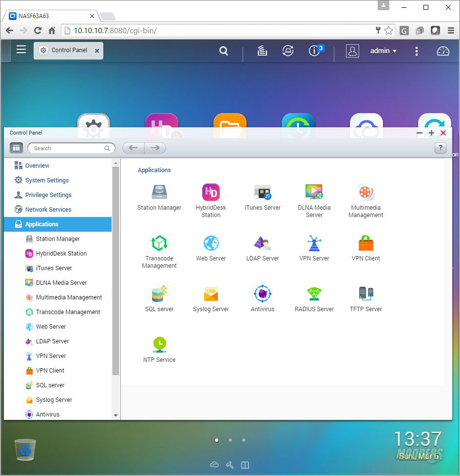The image size is (460, 476).
Task: Select Overview in the sidebar
Action: click(x=57, y=165)
